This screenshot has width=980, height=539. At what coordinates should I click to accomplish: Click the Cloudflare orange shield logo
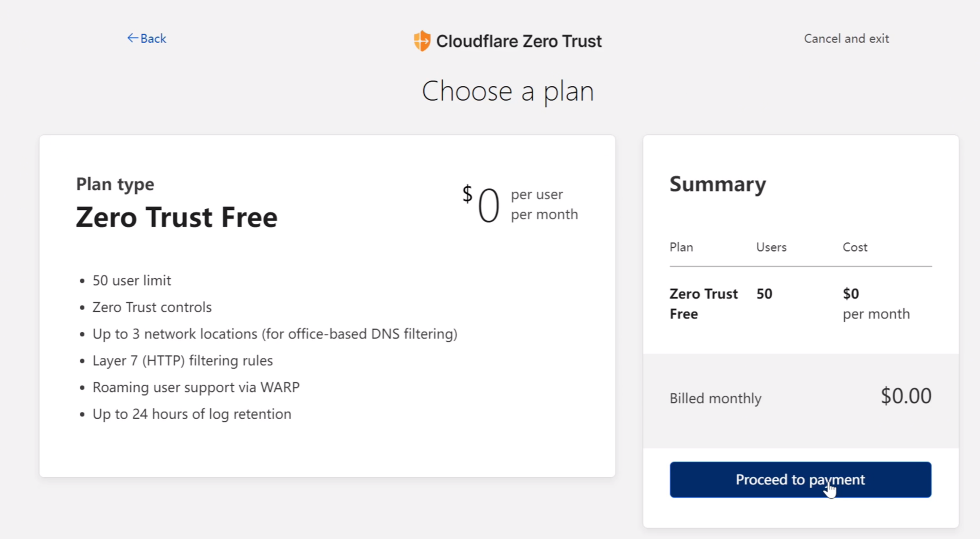coord(422,41)
